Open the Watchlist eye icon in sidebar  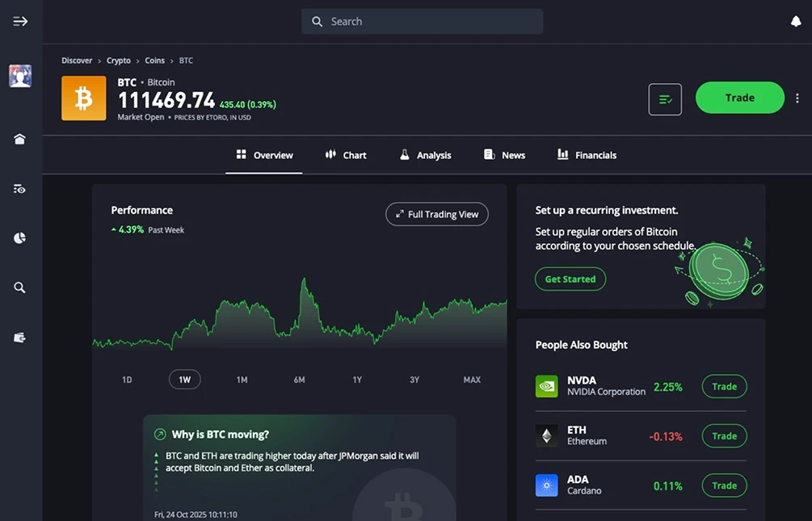click(19, 189)
